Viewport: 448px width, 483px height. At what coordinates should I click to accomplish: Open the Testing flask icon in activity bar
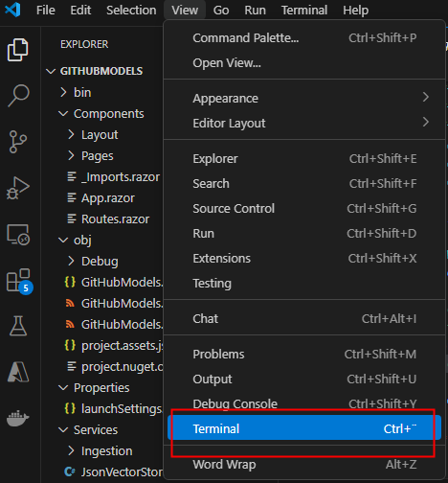click(x=18, y=326)
